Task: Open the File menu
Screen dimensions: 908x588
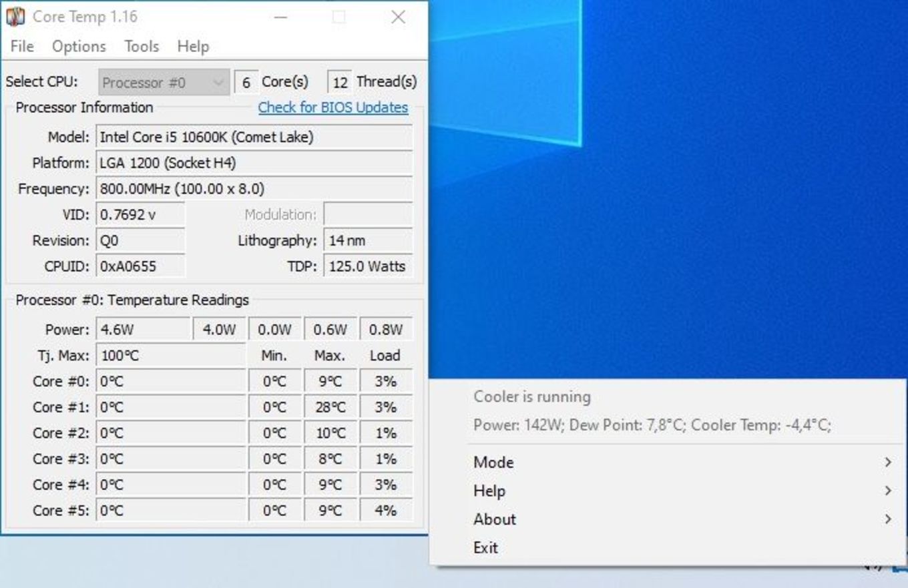Action: point(22,47)
